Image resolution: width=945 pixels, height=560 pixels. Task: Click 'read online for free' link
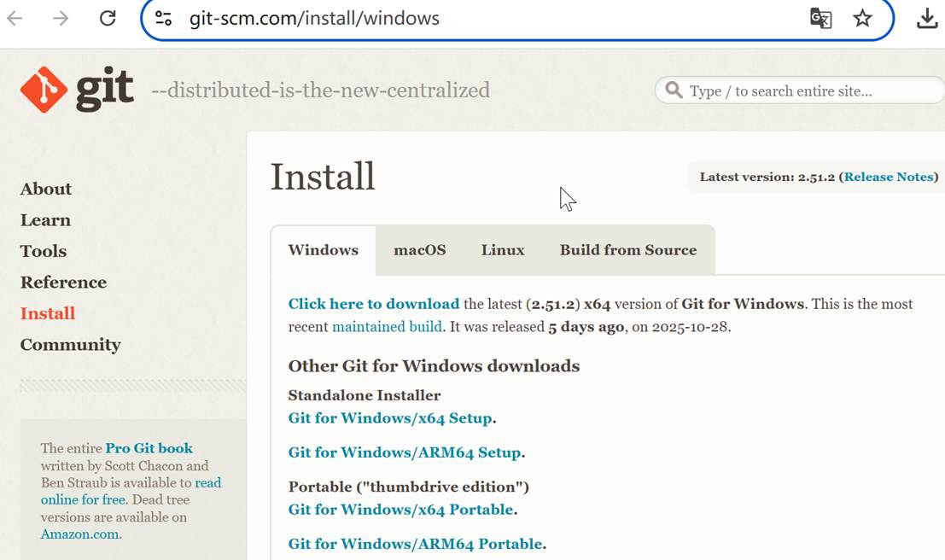[x=131, y=492]
